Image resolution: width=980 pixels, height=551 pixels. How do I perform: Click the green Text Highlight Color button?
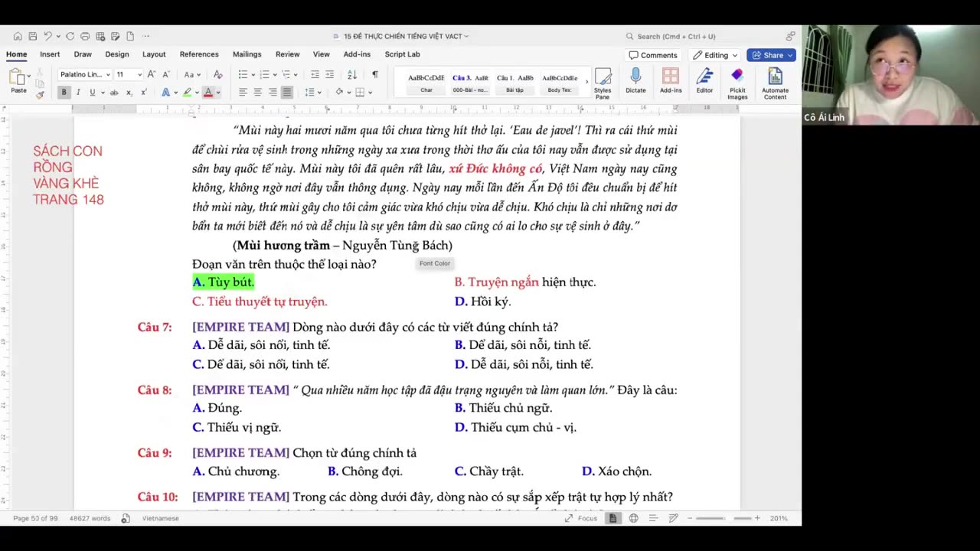187,92
